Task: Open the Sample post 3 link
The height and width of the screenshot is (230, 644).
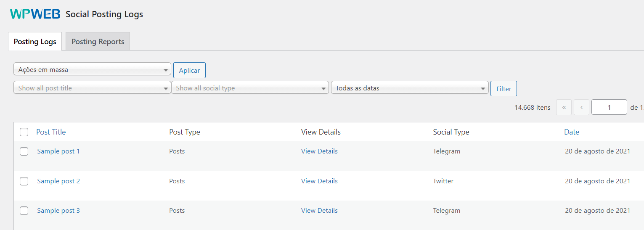Action: coord(58,211)
